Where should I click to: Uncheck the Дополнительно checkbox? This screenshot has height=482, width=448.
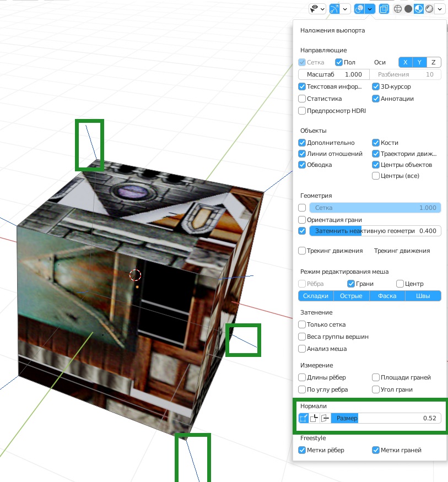pos(302,143)
